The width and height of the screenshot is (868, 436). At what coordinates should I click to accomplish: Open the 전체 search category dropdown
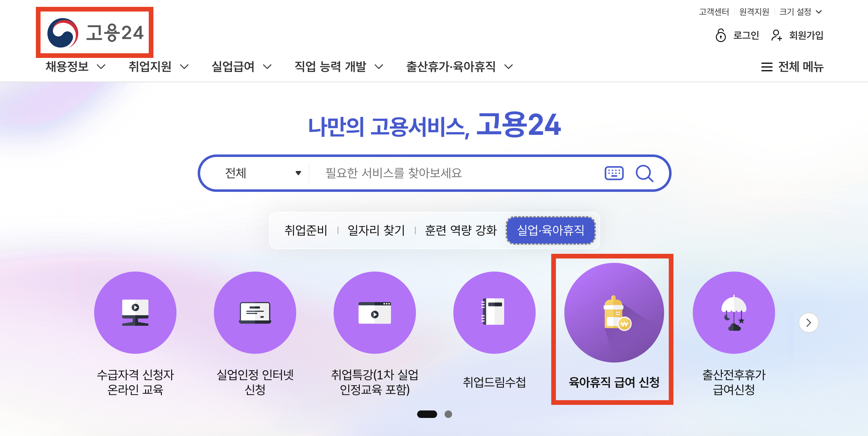click(263, 173)
